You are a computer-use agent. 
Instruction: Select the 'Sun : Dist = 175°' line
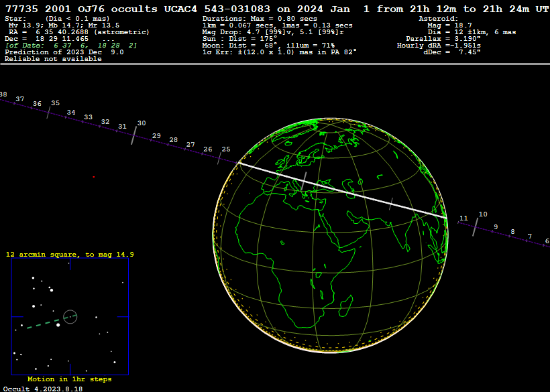pyautogui.click(x=240, y=39)
